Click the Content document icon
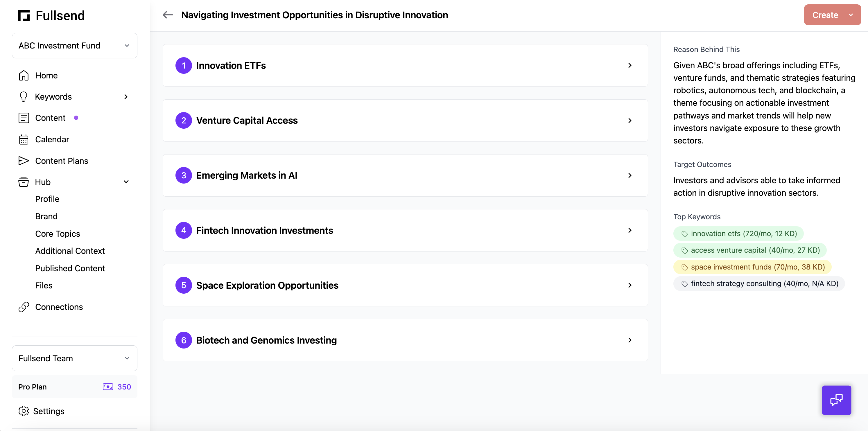The height and width of the screenshot is (431, 868). pos(24,118)
